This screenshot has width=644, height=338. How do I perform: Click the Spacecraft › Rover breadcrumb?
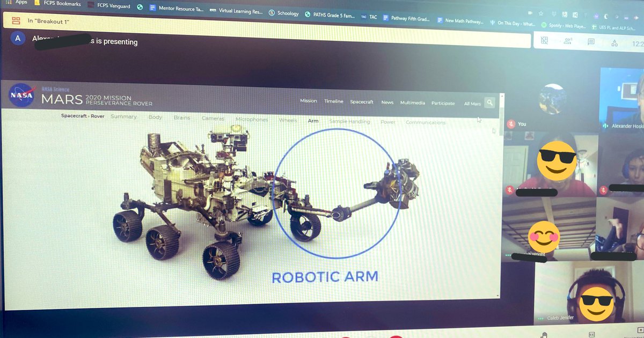[83, 116]
